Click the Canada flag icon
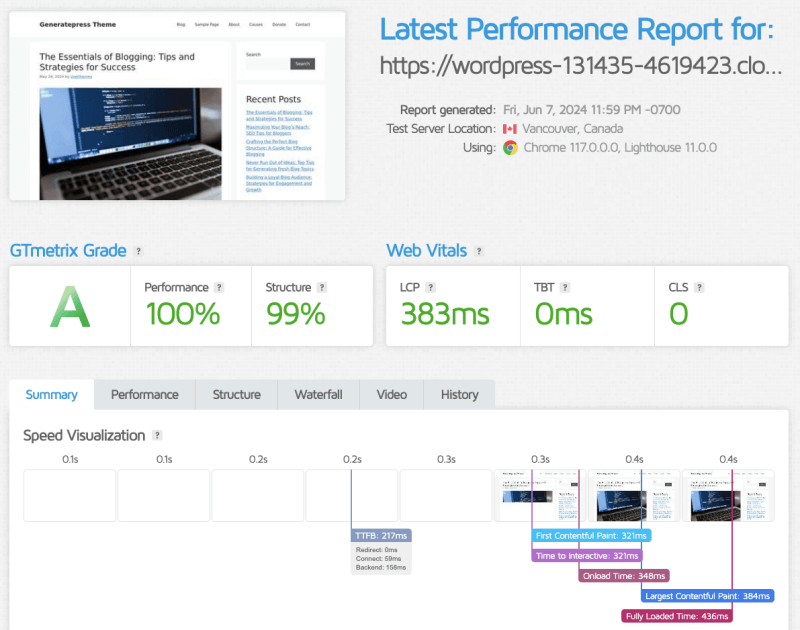 pyautogui.click(x=510, y=129)
